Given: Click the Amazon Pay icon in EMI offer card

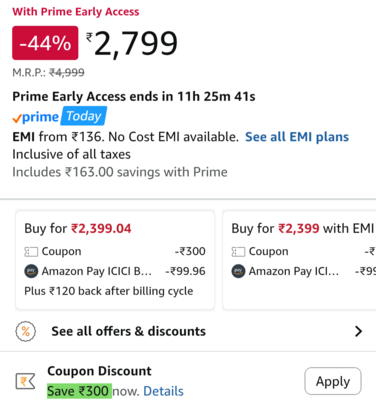Looking at the screenshot, I should coord(238,271).
